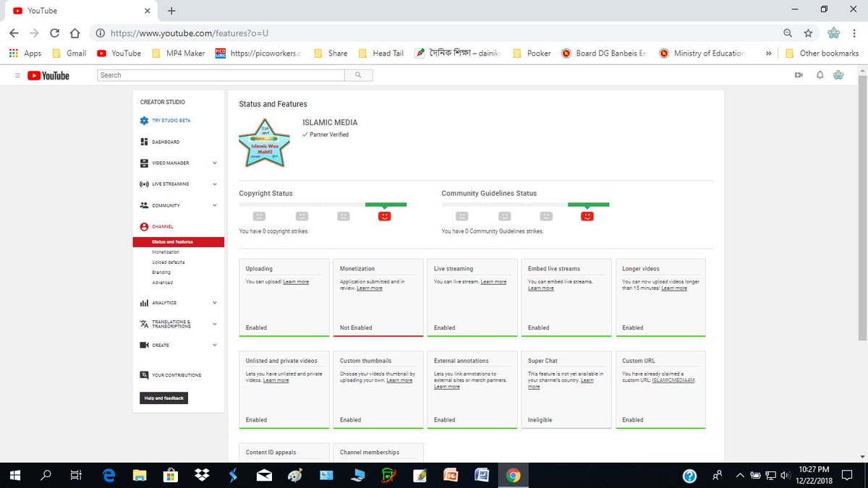Viewport: 868px width, 488px height.
Task: Click the Analytics bar chart icon
Action: point(144,303)
